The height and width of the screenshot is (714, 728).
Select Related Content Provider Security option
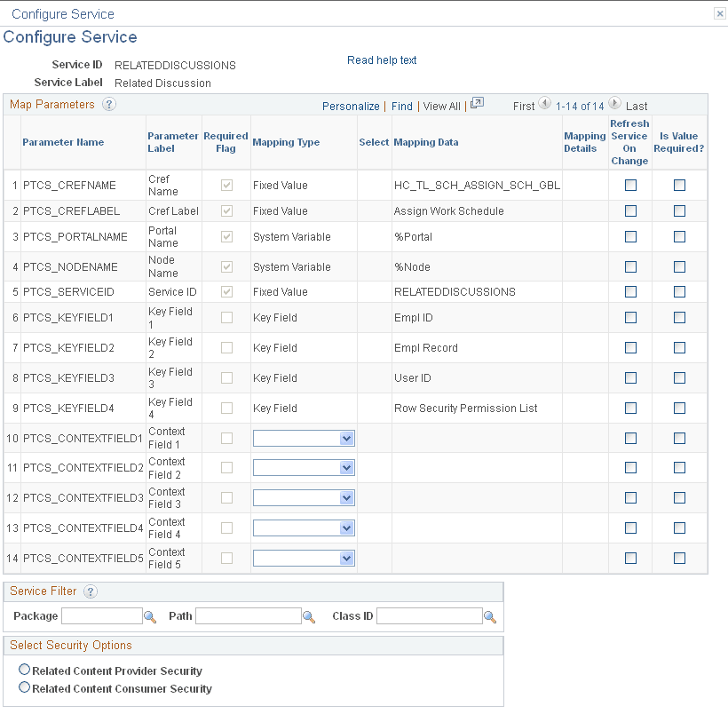(26, 671)
